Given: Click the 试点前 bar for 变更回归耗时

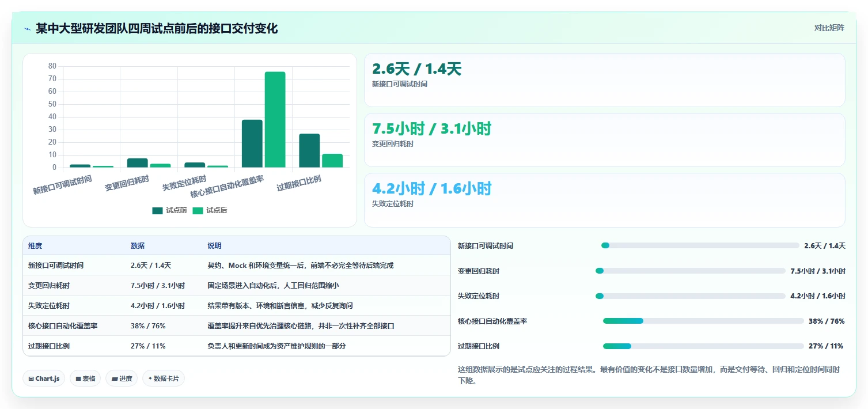Looking at the screenshot, I should pyautogui.click(x=138, y=163).
